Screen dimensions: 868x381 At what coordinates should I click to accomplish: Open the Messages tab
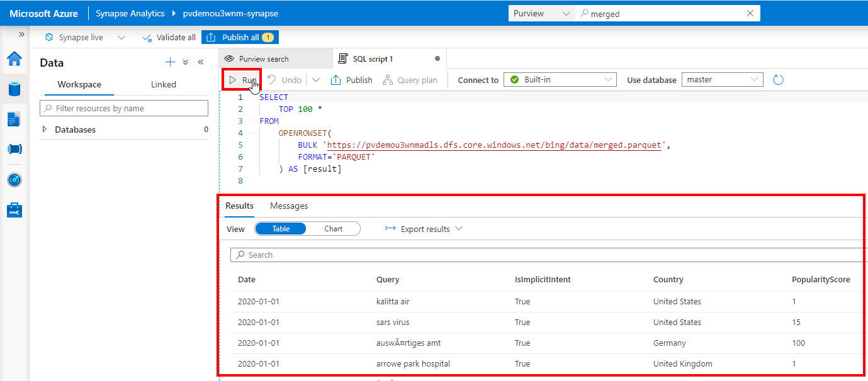[289, 206]
